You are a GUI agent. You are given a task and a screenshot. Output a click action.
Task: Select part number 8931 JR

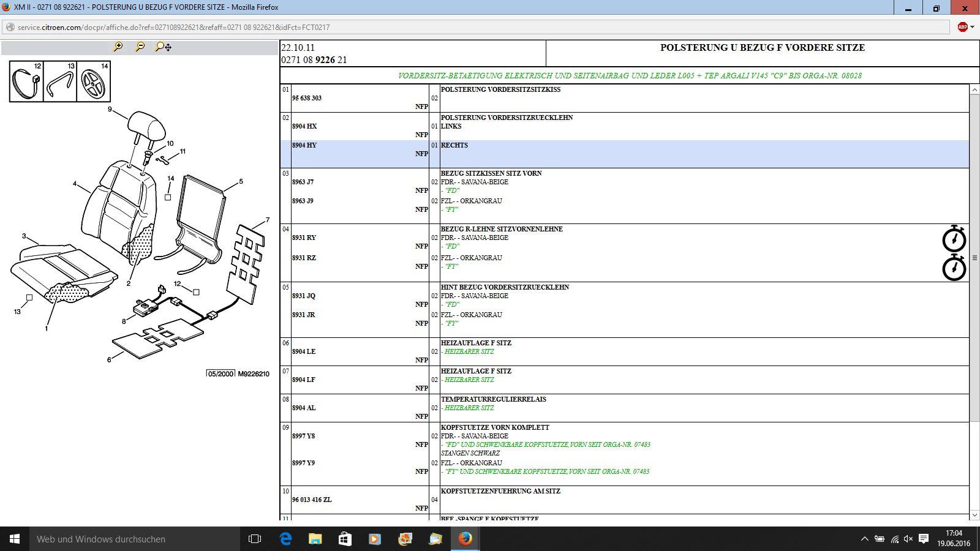pyautogui.click(x=304, y=315)
